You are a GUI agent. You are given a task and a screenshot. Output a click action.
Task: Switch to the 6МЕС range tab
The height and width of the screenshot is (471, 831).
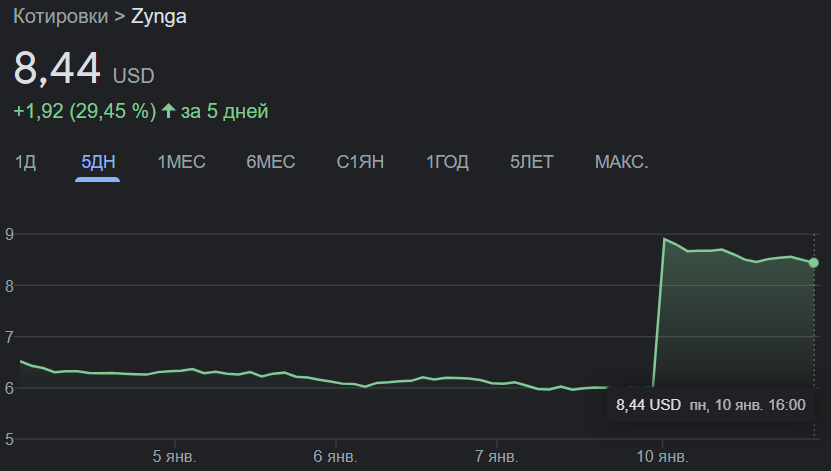(270, 162)
